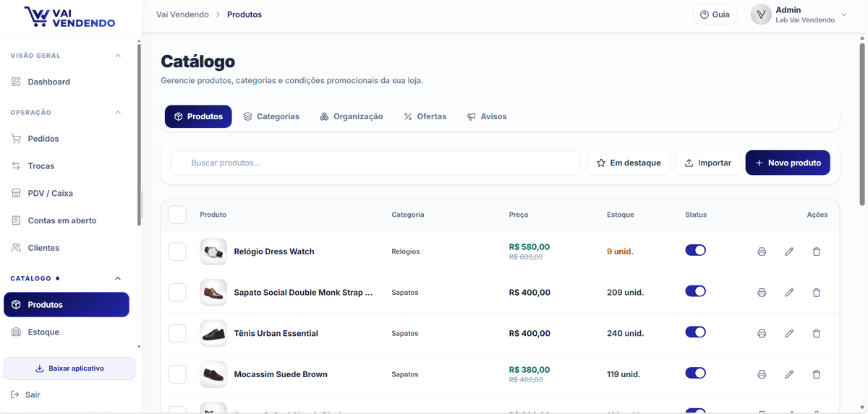Click the Novo produto button
Screen dimensions: 868x414
[x=788, y=163]
